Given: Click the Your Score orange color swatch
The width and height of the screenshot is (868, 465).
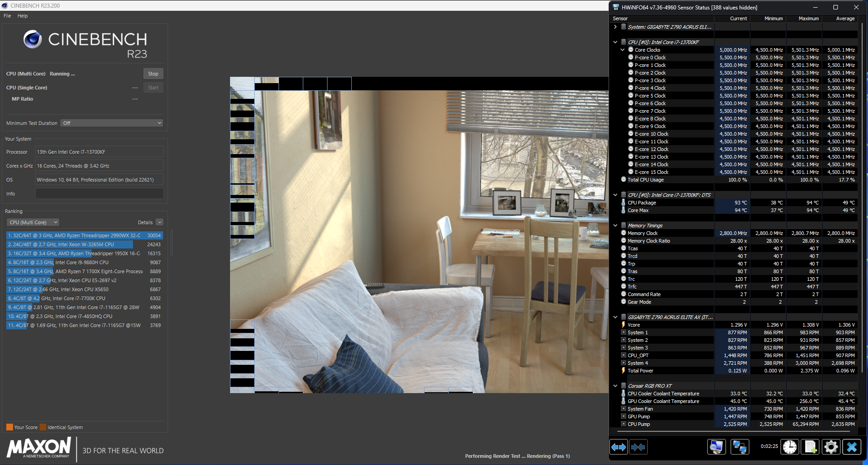Looking at the screenshot, I should pyautogui.click(x=9, y=427).
